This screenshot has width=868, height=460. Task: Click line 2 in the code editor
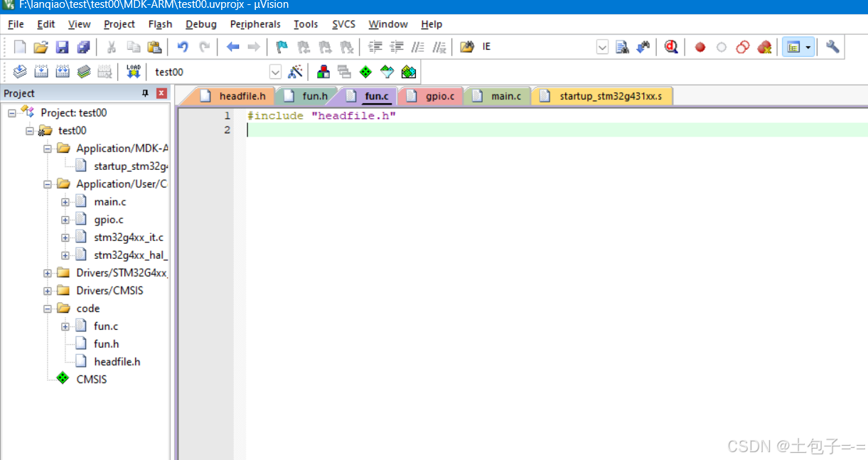(557, 129)
